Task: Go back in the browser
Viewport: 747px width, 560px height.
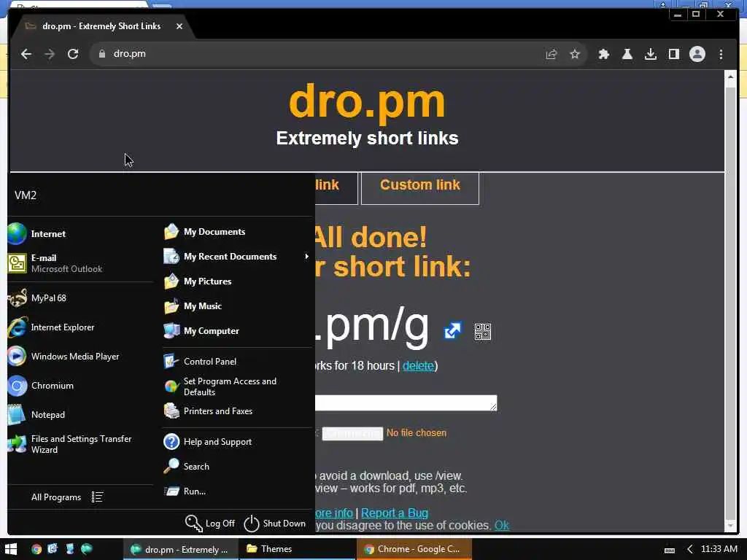Action: 26,54
